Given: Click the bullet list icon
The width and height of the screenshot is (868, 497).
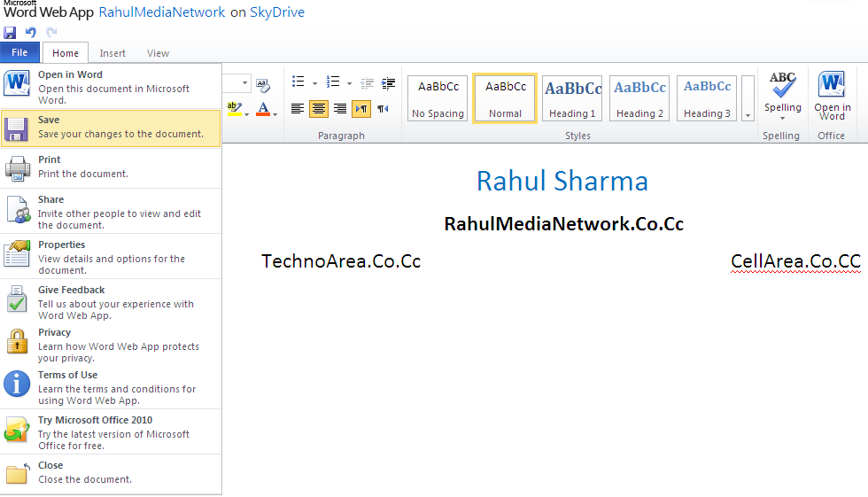Looking at the screenshot, I should tap(298, 82).
